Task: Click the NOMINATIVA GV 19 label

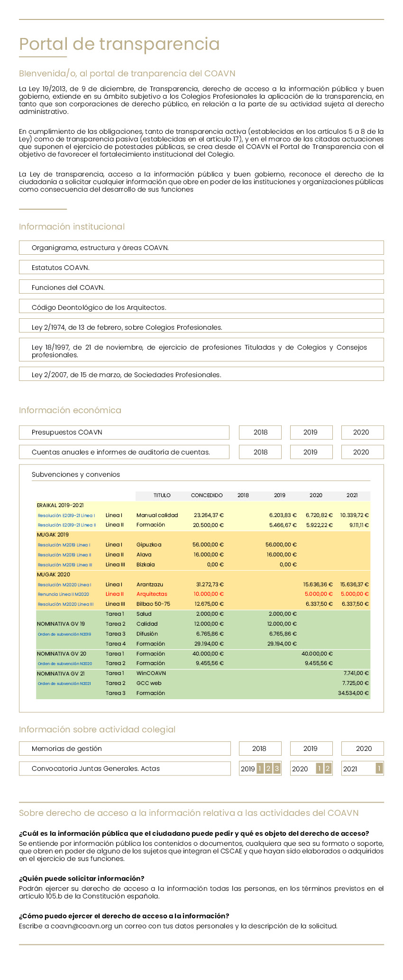Action: (61, 624)
